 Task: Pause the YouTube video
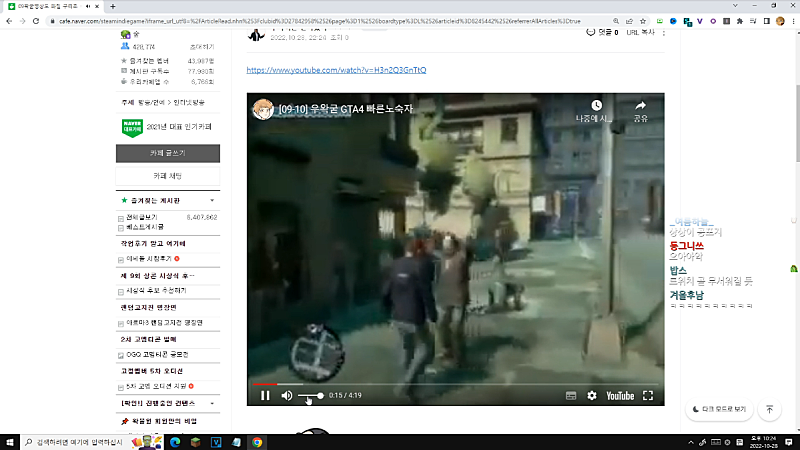pos(265,396)
